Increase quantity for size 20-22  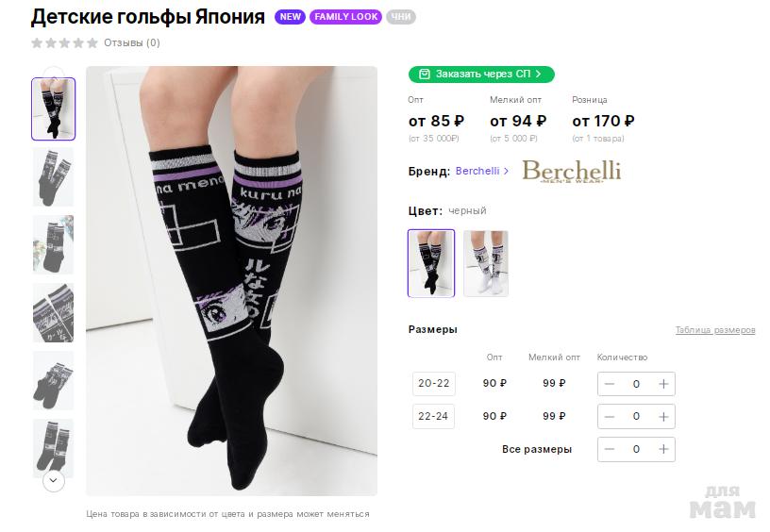(663, 384)
